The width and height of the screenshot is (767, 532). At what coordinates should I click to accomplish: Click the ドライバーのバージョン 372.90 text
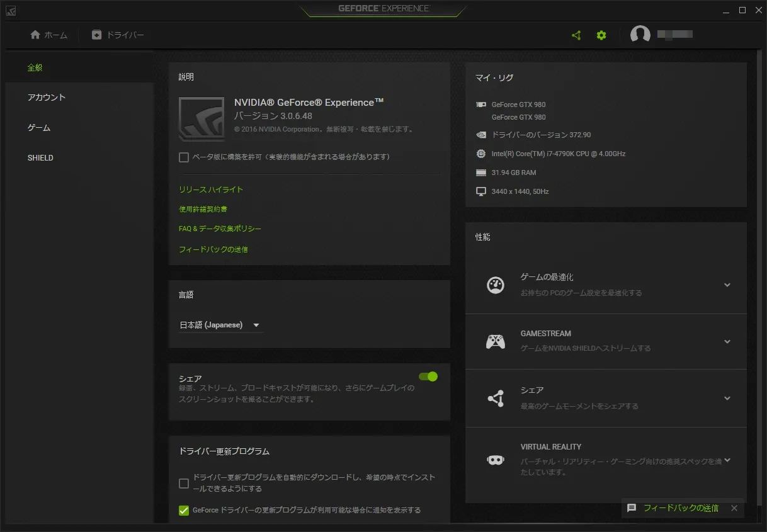pyautogui.click(x=541, y=135)
